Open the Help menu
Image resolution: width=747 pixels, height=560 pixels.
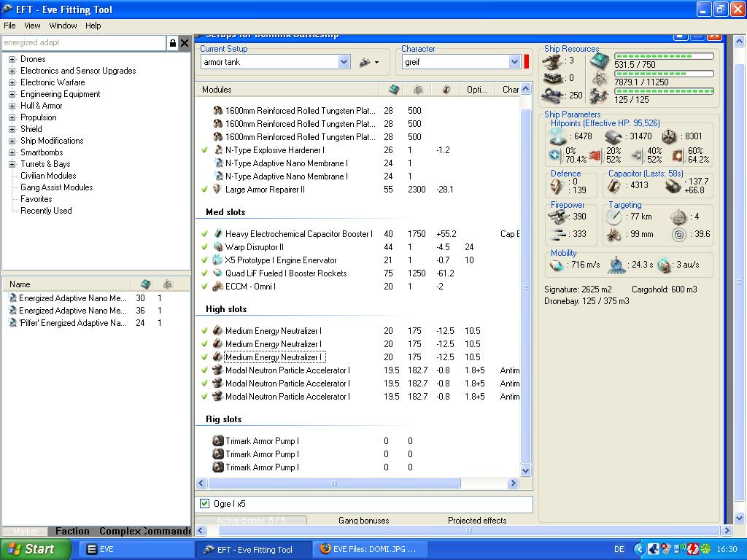[x=93, y=26]
